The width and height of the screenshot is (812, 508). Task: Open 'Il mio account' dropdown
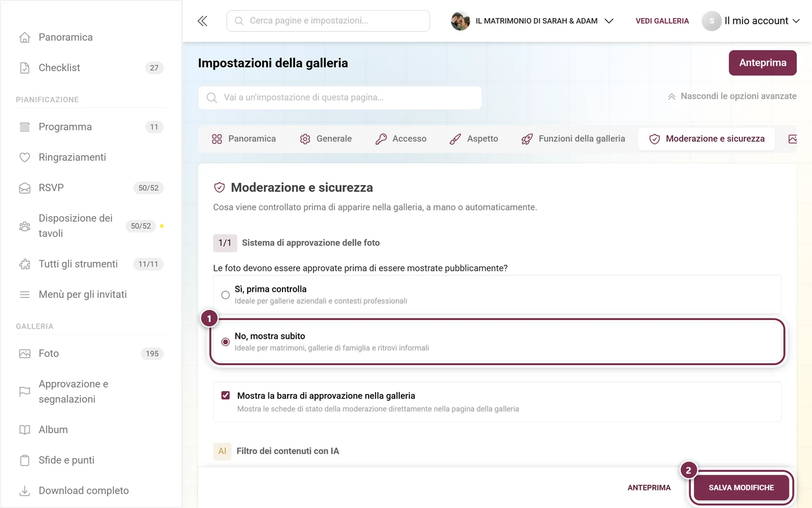click(762, 21)
